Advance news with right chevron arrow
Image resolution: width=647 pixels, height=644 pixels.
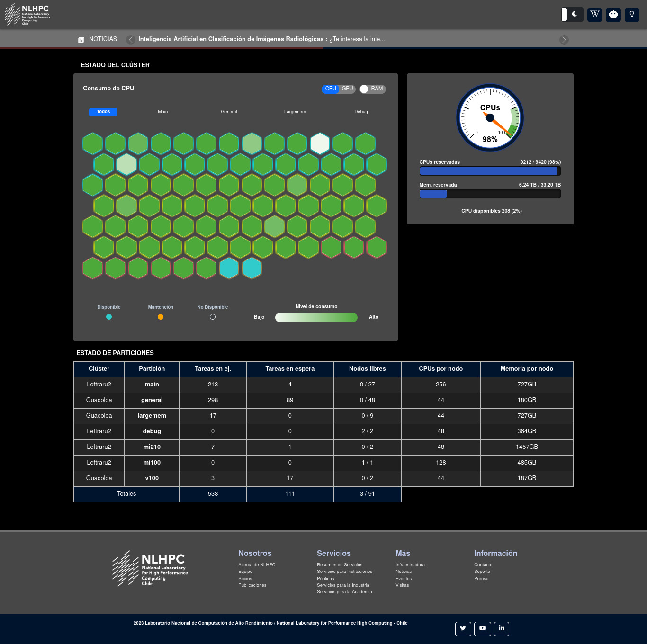click(564, 40)
